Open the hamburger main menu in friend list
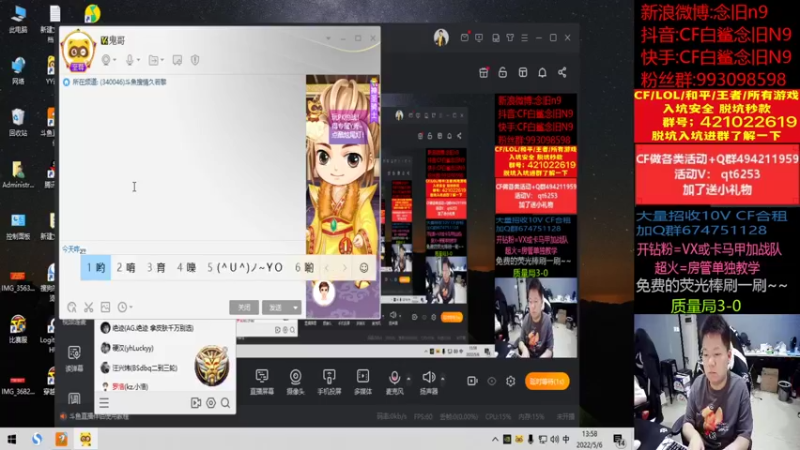The width and height of the screenshot is (800, 450). click(104, 403)
